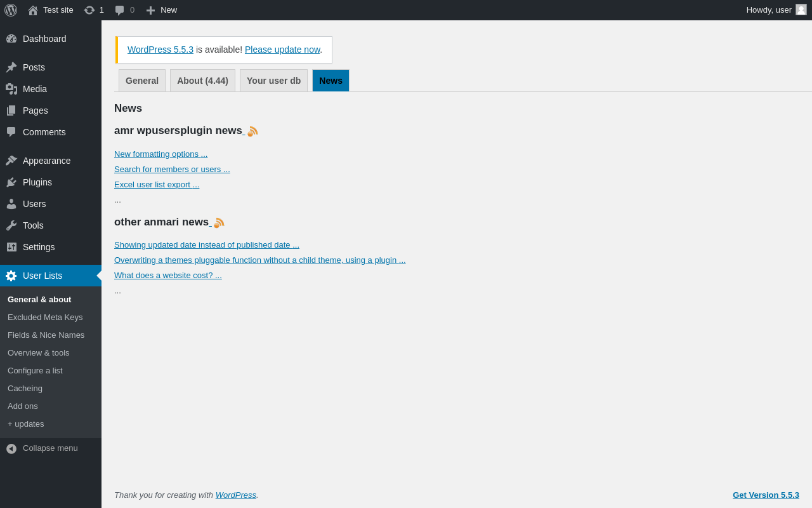
Task: Open the updates refresh icon
Action: (x=89, y=10)
